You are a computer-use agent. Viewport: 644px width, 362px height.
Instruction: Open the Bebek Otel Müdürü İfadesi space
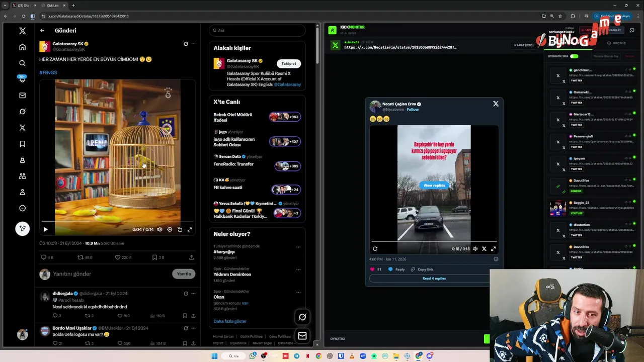[x=257, y=117]
